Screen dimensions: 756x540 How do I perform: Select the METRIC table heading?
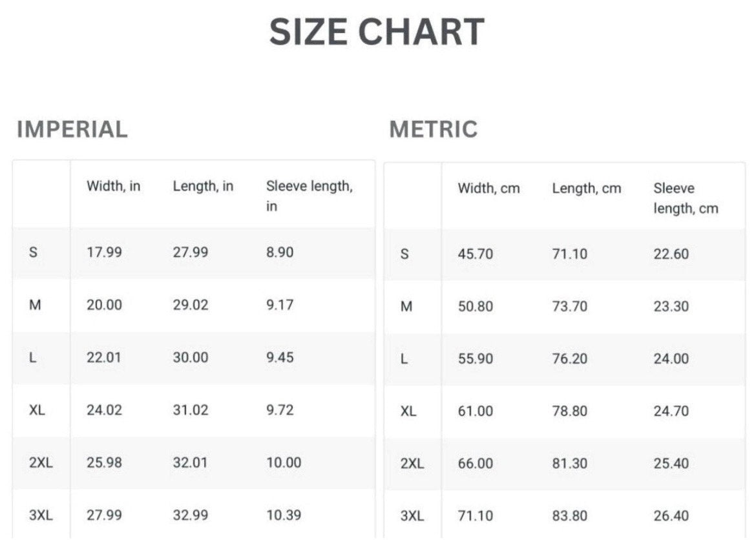[433, 129]
